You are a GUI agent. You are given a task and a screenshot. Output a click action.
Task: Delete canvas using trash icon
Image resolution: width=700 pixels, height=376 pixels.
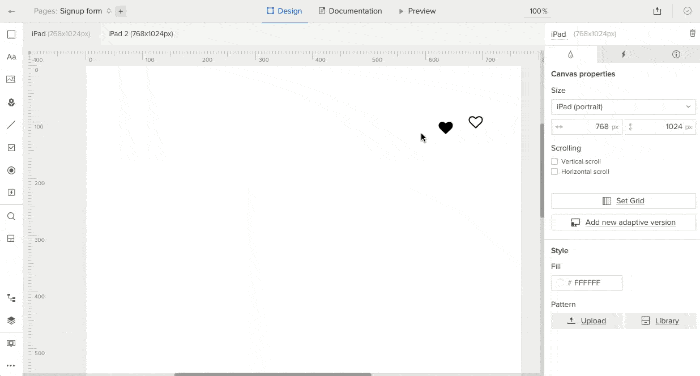click(x=692, y=33)
